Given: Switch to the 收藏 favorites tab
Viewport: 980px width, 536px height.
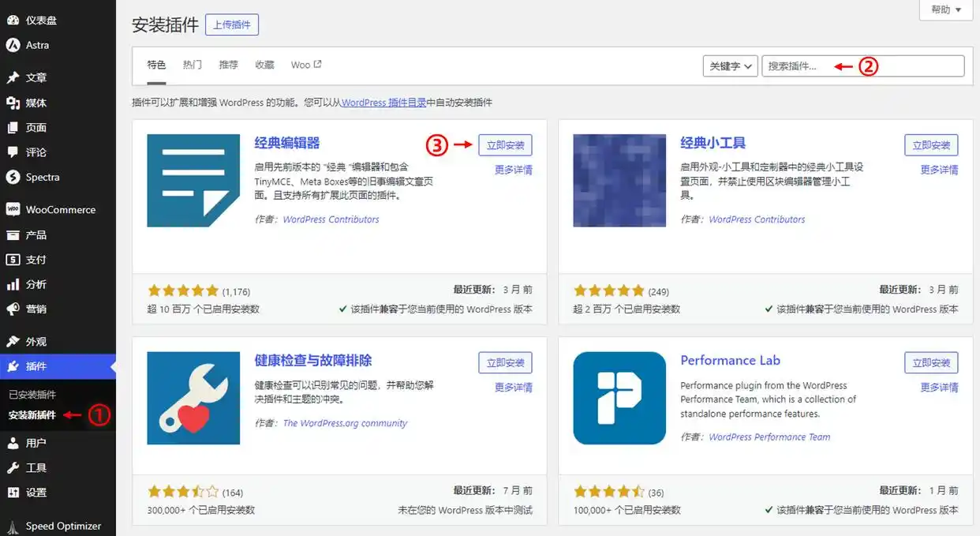Looking at the screenshot, I should pos(264,64).
